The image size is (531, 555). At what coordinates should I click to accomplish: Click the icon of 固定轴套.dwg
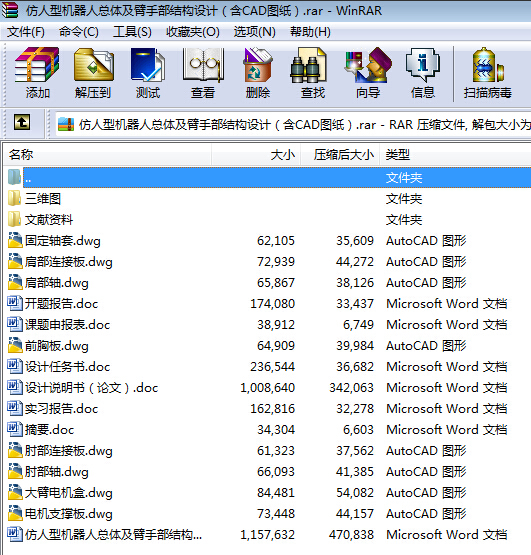click(x=15, y=240)
